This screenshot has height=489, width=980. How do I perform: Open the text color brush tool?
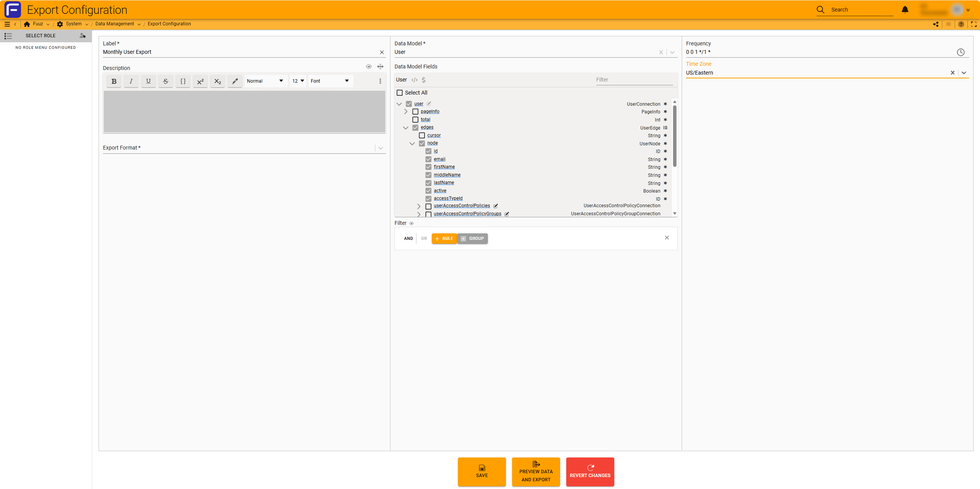(x=235, y=81)
